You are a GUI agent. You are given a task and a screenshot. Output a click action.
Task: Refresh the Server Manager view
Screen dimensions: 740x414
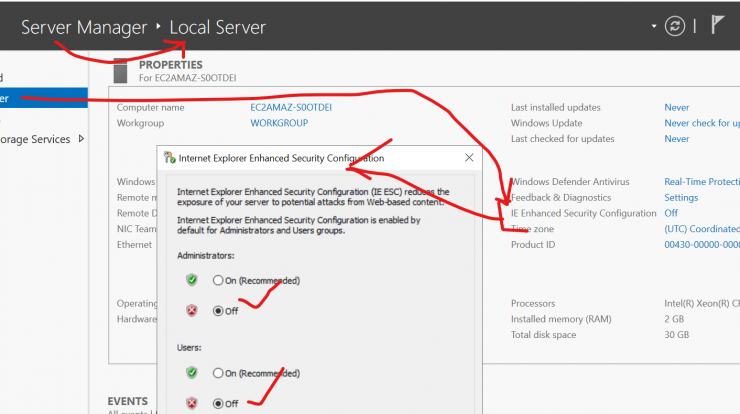(x=674, y=26)
